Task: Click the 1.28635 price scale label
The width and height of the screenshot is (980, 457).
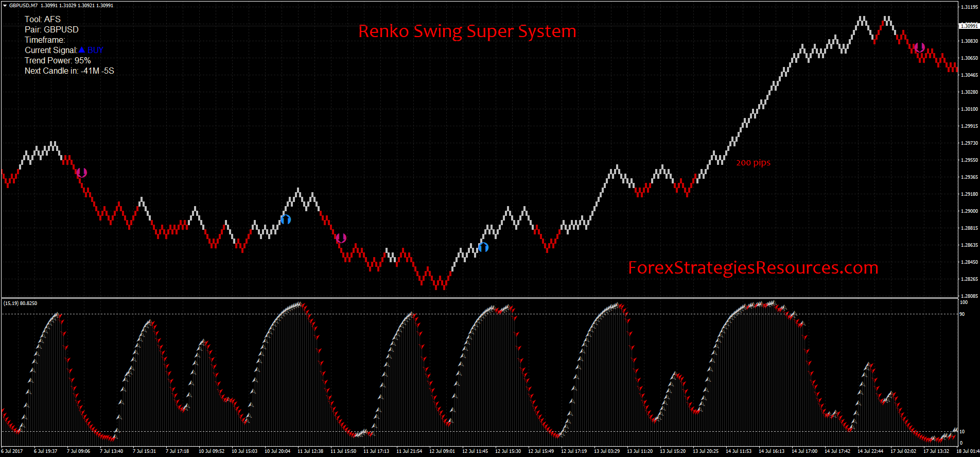Action: (x=969, y=245)
